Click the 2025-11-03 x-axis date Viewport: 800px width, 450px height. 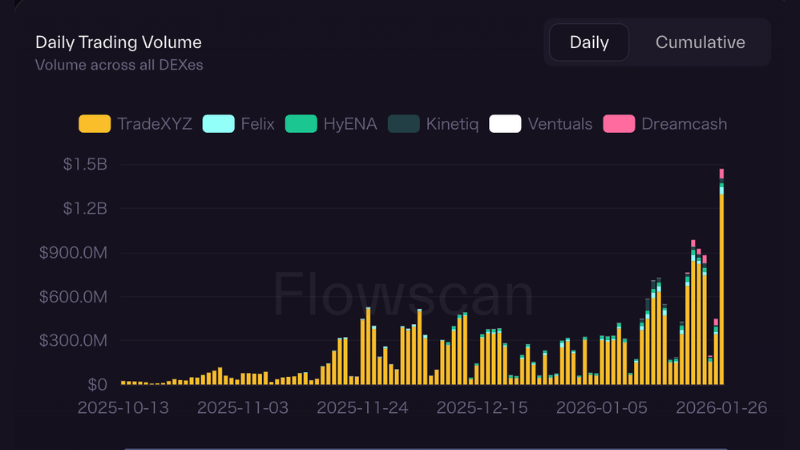click(243, 408)
